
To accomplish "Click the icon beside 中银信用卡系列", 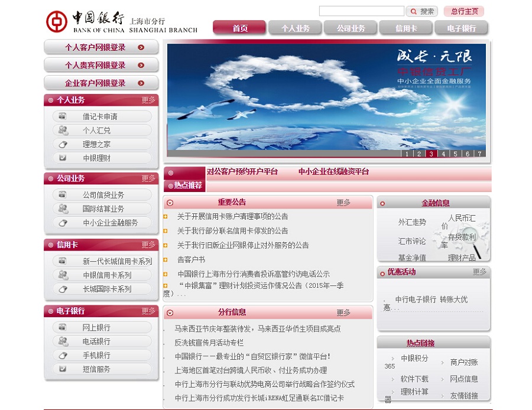I will [x=63, y=275].
